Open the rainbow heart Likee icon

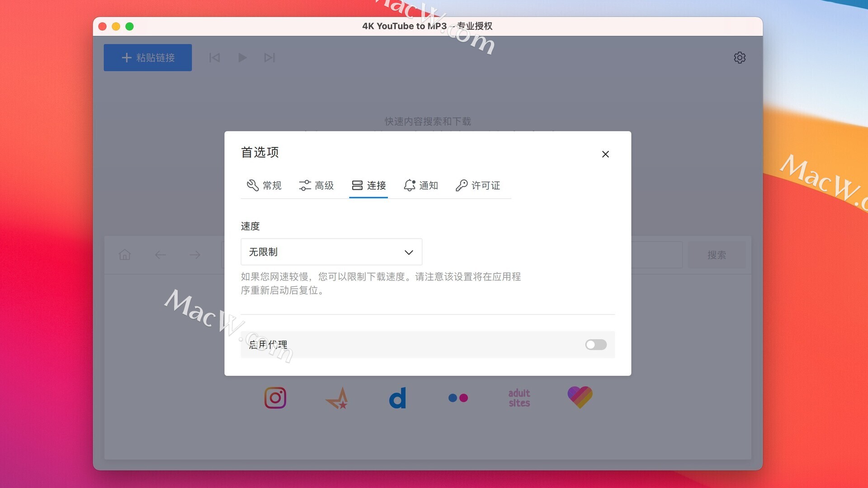pos(580,397)
